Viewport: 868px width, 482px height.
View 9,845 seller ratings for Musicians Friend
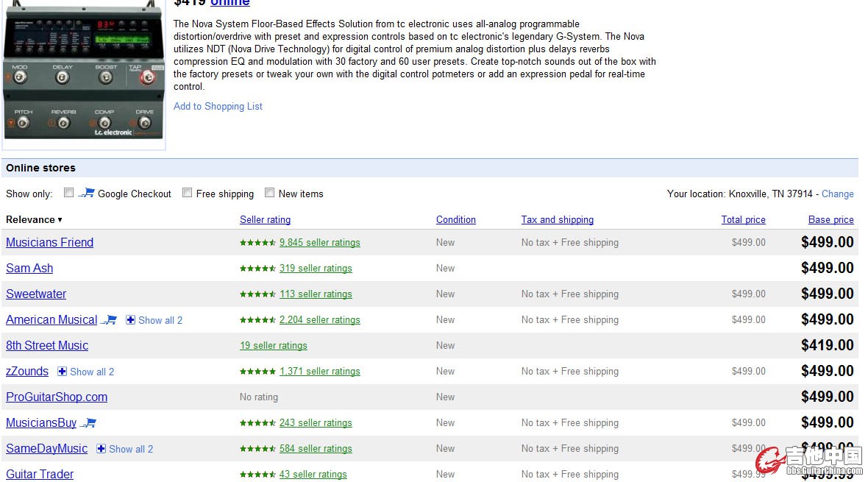pos(320,243)
